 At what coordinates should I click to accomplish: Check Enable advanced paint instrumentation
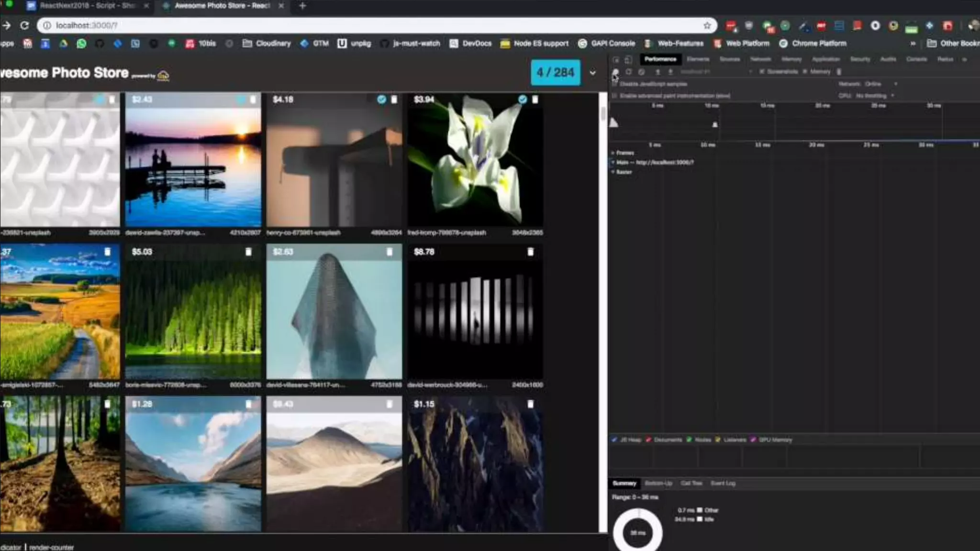(x=614, y=96)
